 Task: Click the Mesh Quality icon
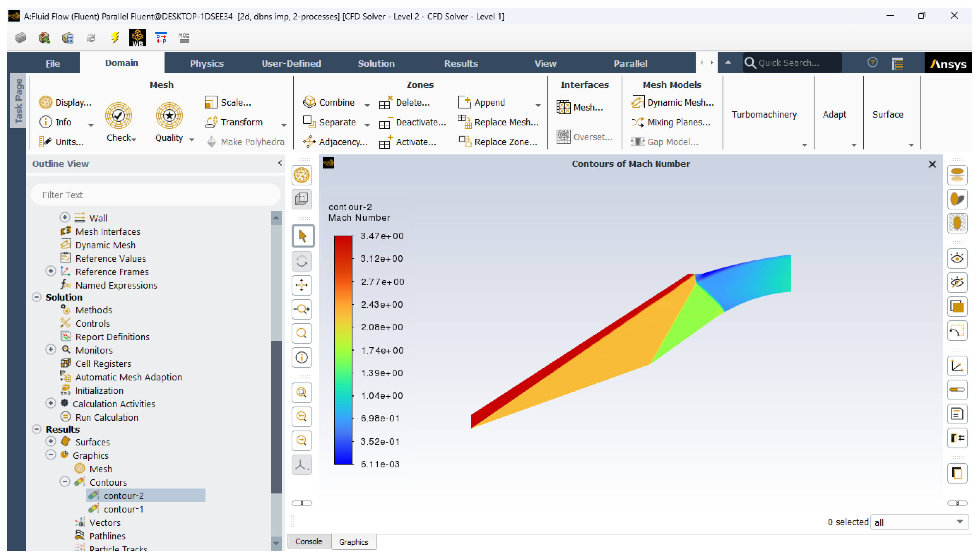point(169,115)
